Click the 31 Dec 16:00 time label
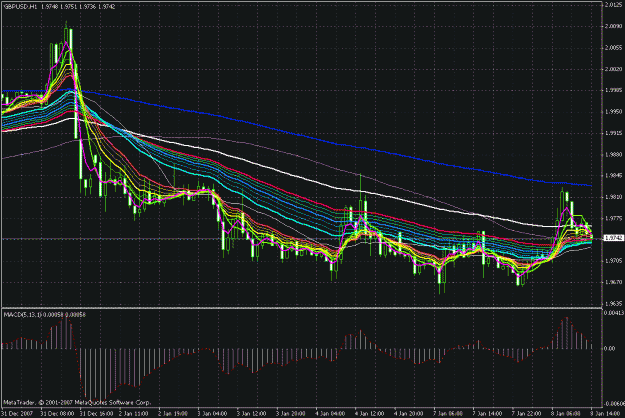The image size is (625, 418). [x=96, y=414]
